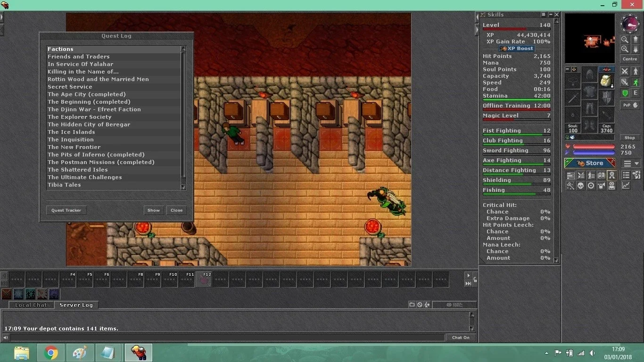Click Show in the Quest Log

tap(154, 210)
